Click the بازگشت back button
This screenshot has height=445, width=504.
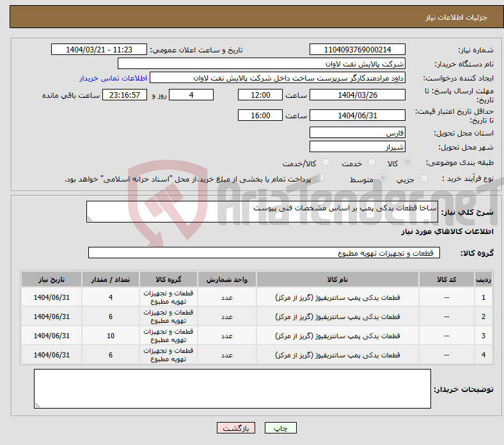click(236, 429)
